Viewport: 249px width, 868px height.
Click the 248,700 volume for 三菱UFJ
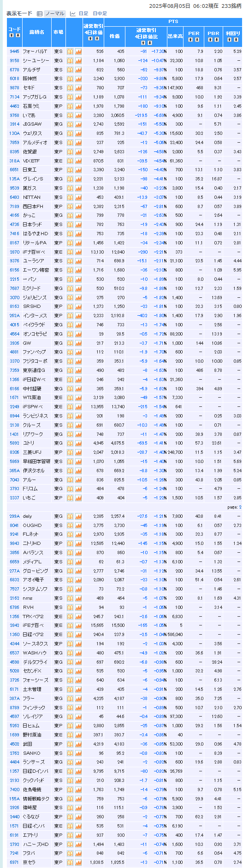pos(175,452)
